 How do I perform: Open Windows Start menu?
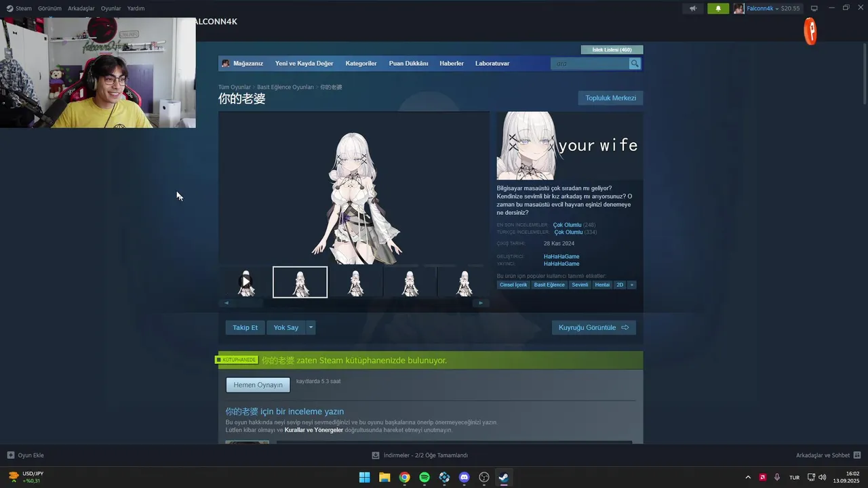364,477
